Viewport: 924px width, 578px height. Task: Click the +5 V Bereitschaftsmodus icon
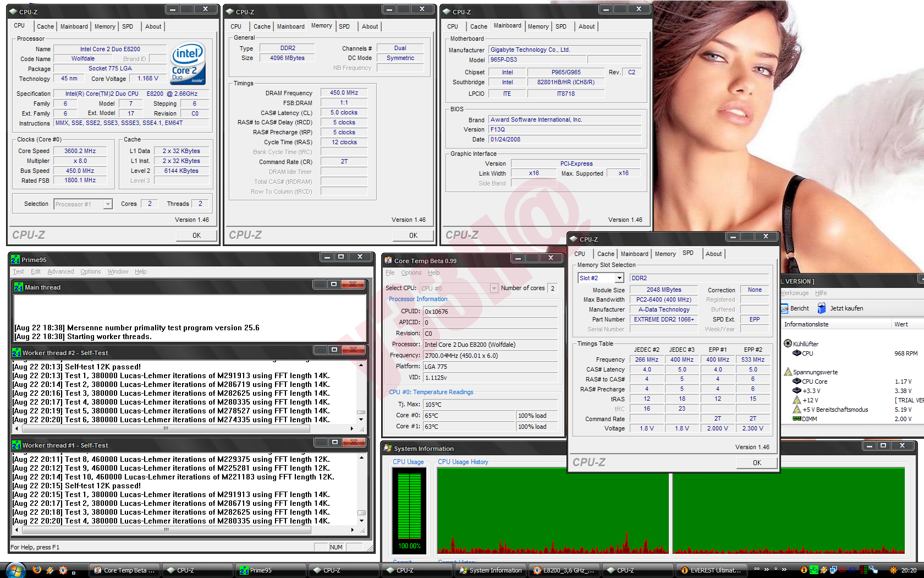[797, 410]
